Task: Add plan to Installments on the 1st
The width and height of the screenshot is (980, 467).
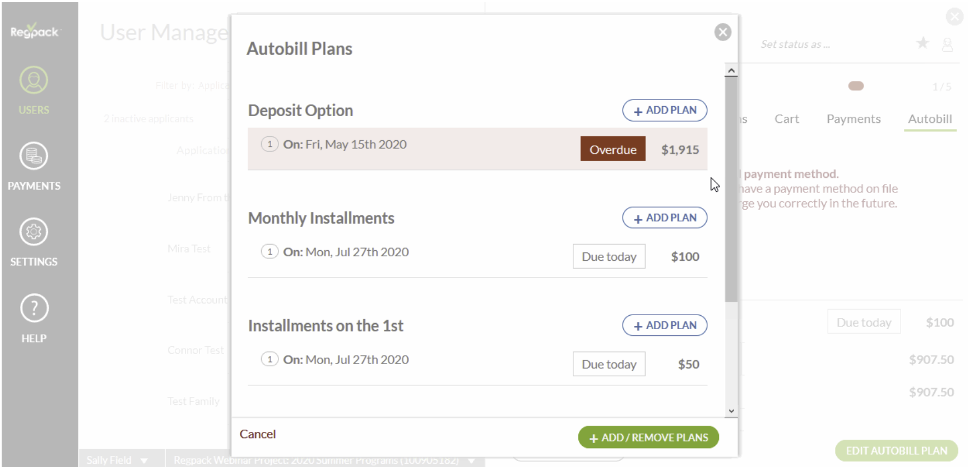Action: (x=664, y=325)
